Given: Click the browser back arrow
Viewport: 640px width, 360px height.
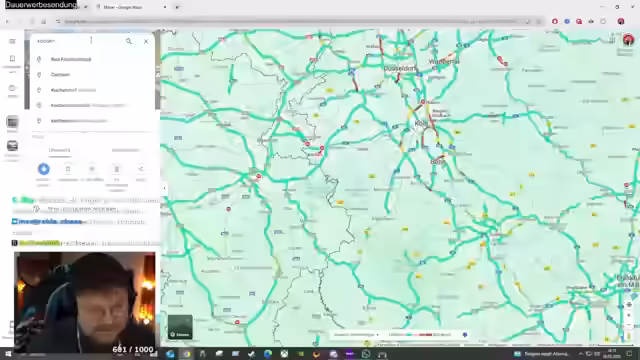Looking at the screenshot, I should [x=7, y=21].
